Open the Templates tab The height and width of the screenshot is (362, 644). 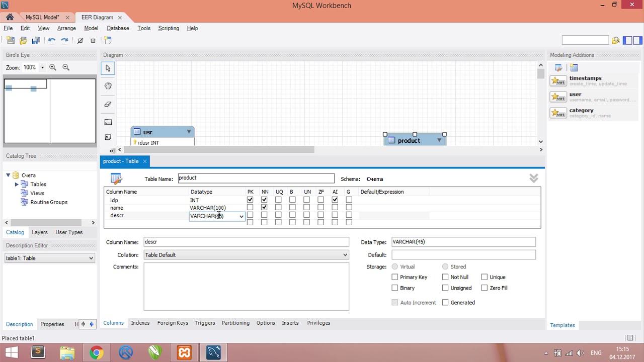(x=562, y=325)
